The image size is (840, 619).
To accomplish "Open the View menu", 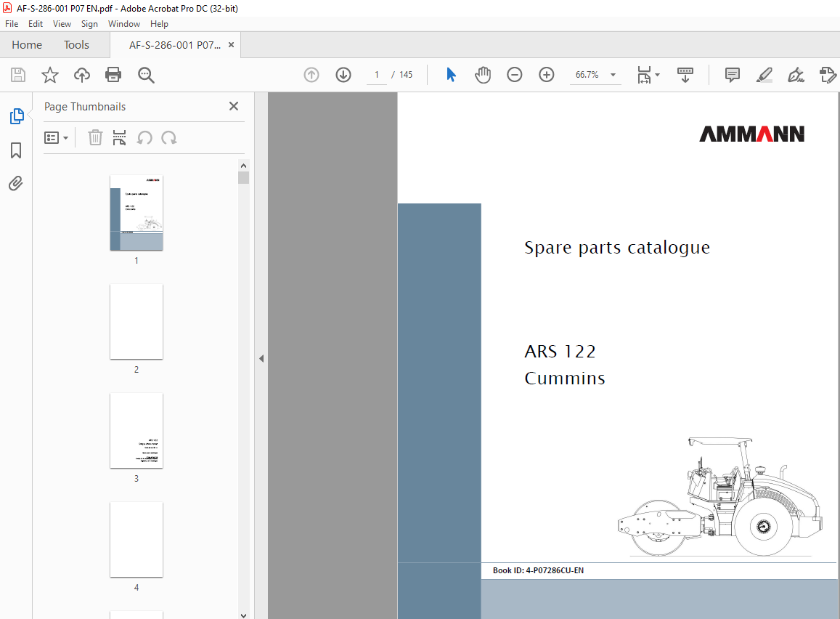I will 62,23.
